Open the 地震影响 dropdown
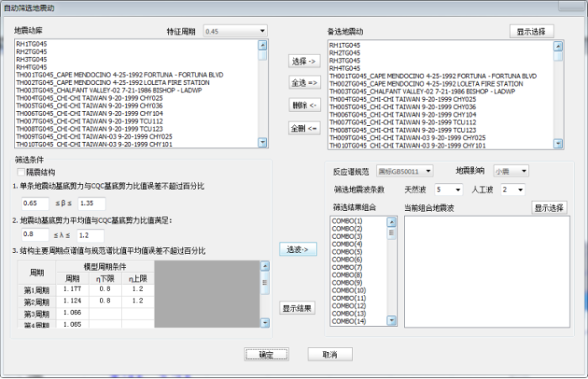Image resolution: width=588 pixels, height=379 pixels. (512, 171)
